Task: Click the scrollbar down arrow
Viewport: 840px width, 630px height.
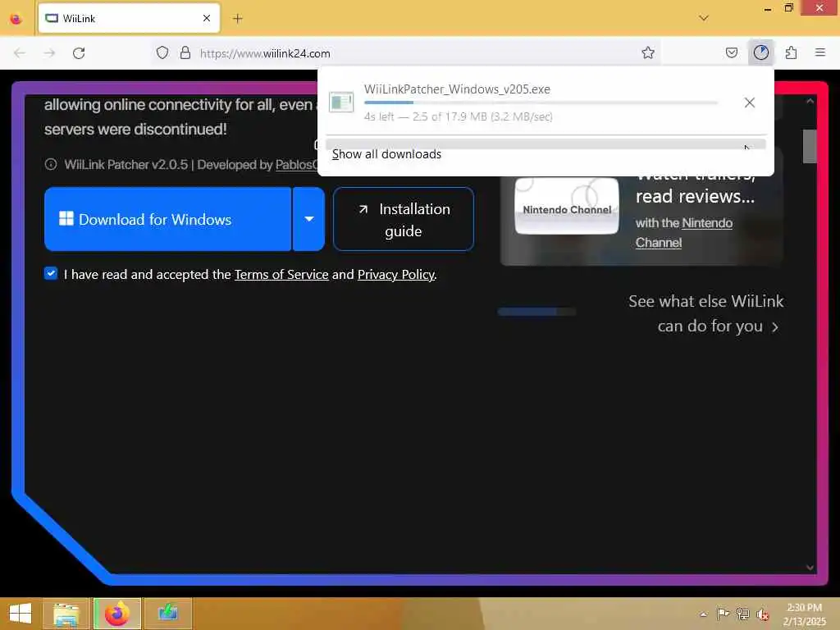Action: (x=810, y=567)
